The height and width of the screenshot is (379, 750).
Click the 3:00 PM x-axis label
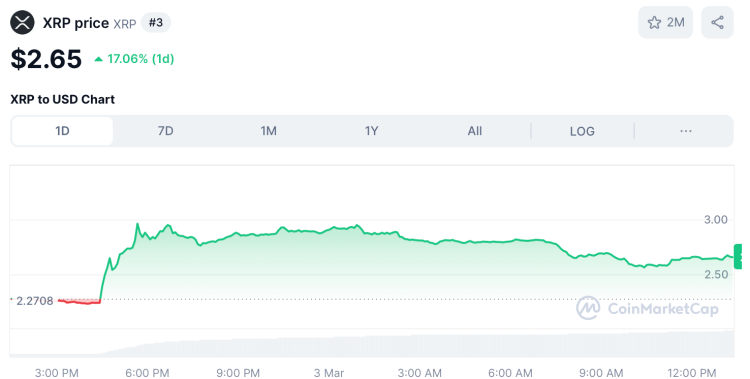pos(56,373)
